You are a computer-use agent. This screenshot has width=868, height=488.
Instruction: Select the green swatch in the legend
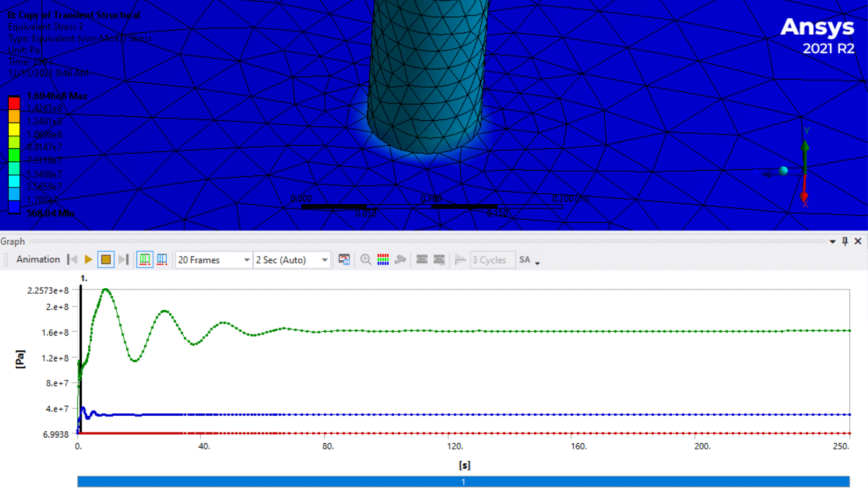click(14, 154)
